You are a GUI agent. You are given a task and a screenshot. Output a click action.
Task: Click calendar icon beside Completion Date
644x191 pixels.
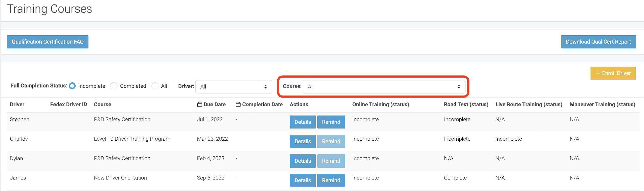pyautogui.click(x=238, y=105)
